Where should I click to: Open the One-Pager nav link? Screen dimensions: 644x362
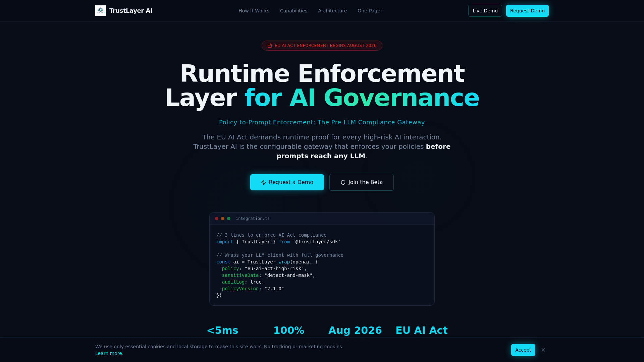(x=370, y=11)
